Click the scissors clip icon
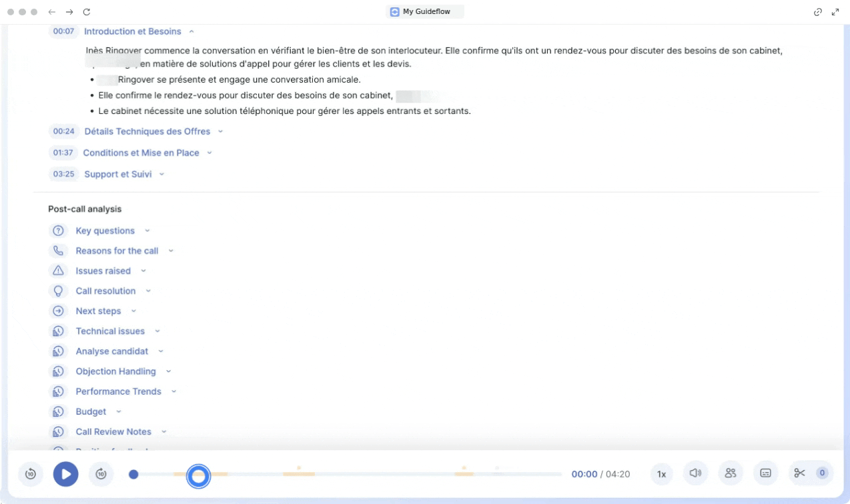The width and height of the screenshot is (850, 504). pos(799,473)
